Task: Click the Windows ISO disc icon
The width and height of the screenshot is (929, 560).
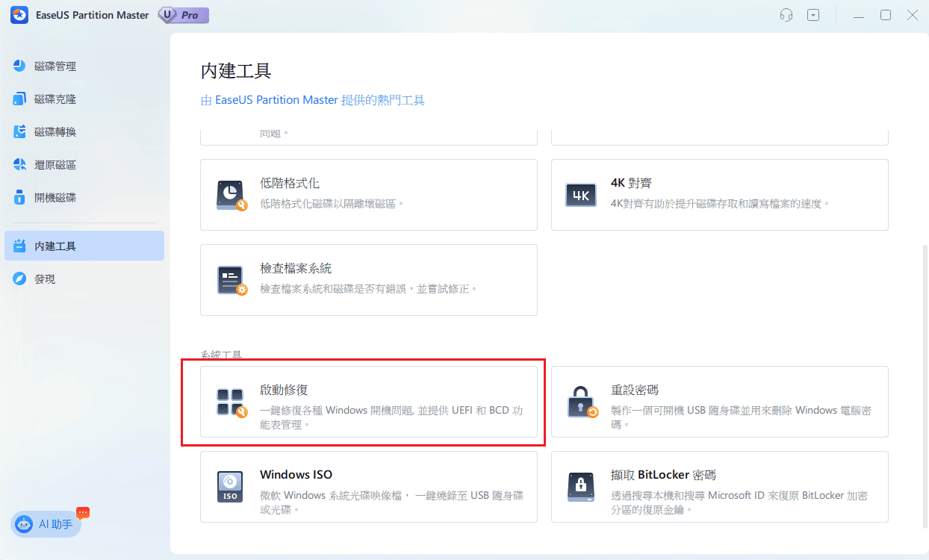Action: coord(231,487)
